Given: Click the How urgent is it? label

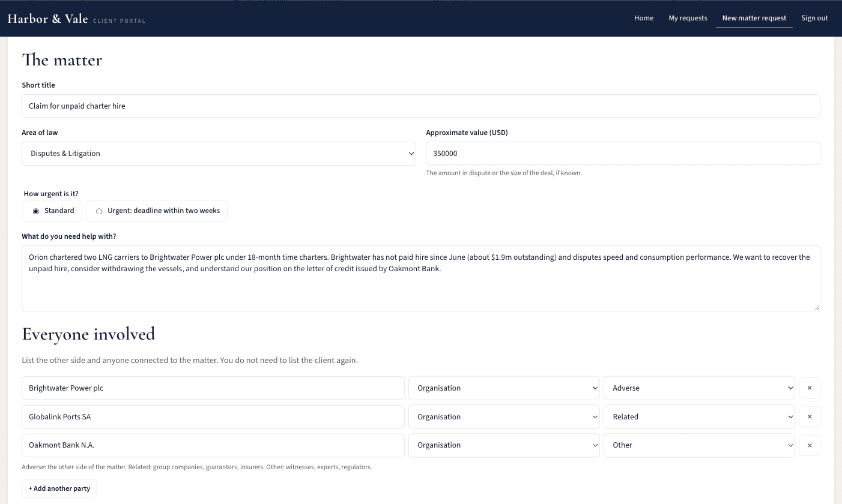Looking at the screenshot, I should click(x=51, y=194).
